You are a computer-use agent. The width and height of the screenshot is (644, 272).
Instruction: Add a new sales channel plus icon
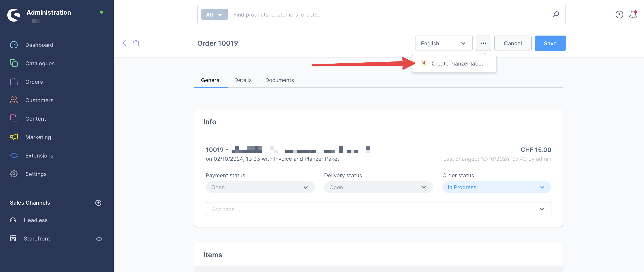click(98, 203)
